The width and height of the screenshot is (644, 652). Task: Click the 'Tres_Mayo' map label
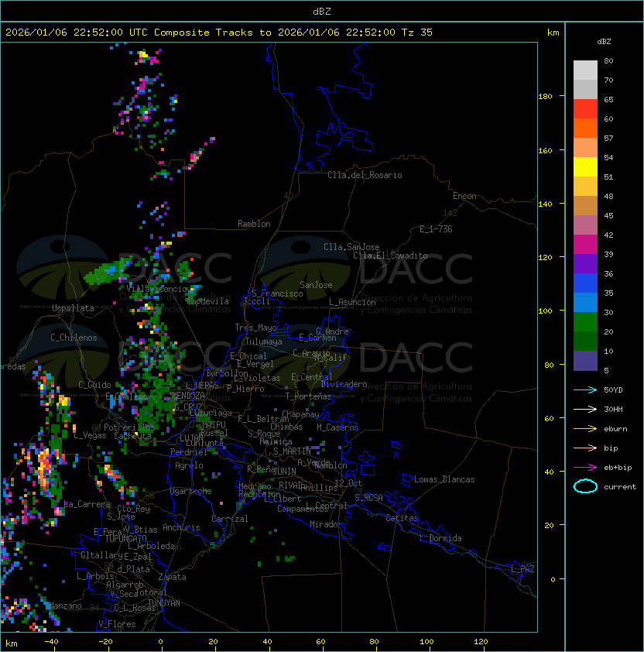(255, 328)
